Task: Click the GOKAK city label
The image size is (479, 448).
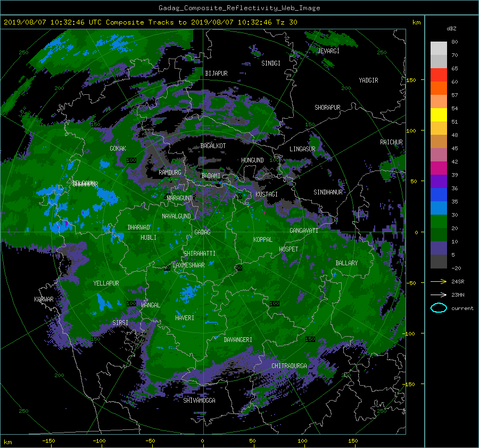Action: click(x=118, y=148)
